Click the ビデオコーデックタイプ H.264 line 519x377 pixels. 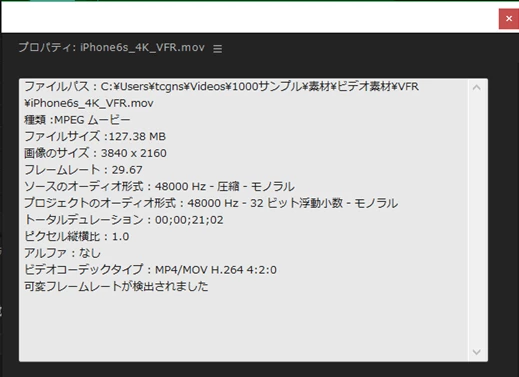(x=150, y=270)
